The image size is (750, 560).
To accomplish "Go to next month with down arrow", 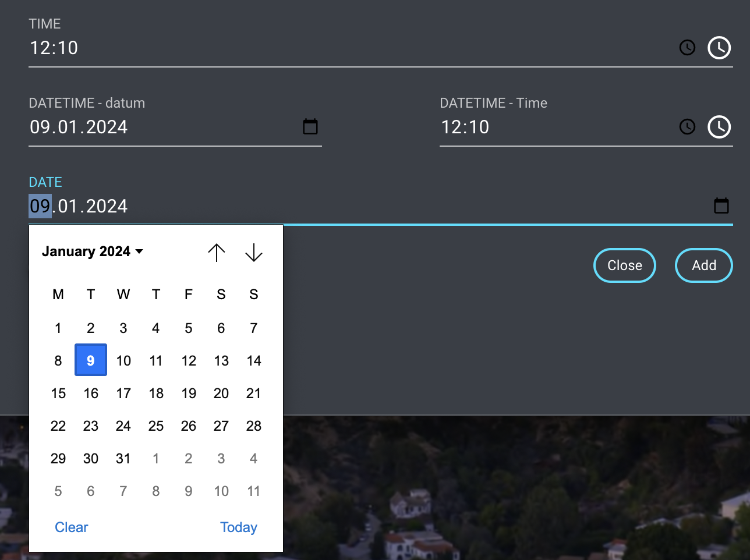I will pyautogui.click(x=254, y=252).
